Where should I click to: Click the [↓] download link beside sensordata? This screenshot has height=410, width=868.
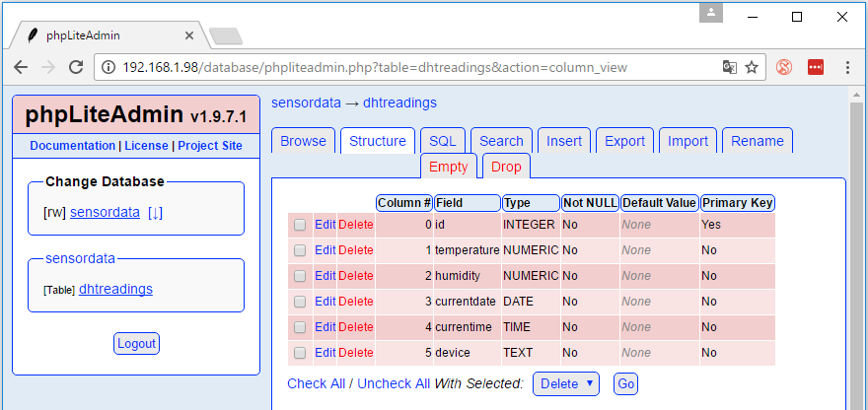pyautogui.click(x=155, y=213)
